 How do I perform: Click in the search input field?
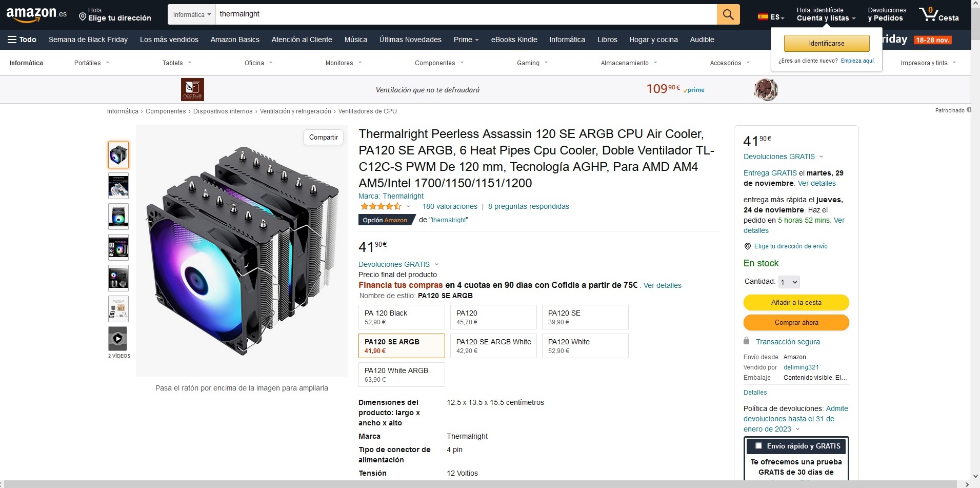[466, 14]
